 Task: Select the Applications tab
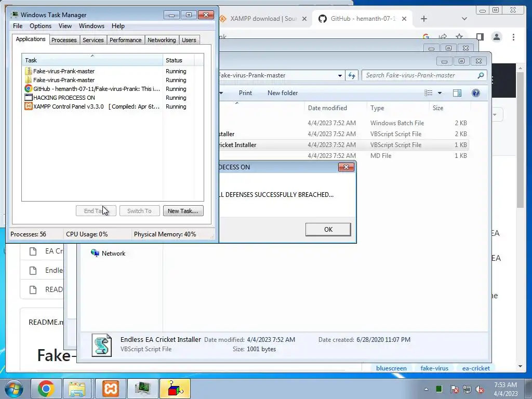(x=31, y=39)
